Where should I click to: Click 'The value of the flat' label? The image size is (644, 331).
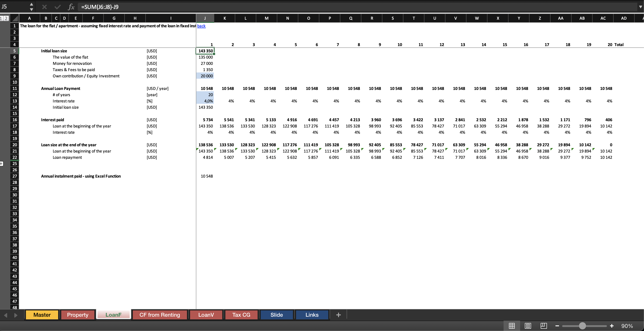point(70,57)
